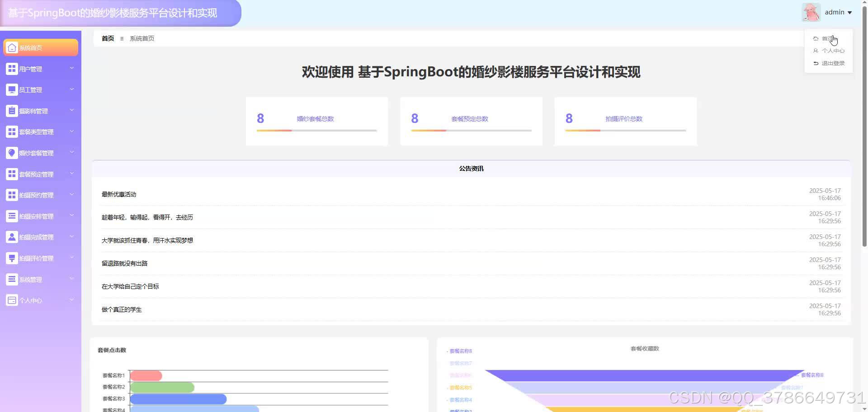Click the 婚纱套餐总数 progress bar

pos(316,131)
